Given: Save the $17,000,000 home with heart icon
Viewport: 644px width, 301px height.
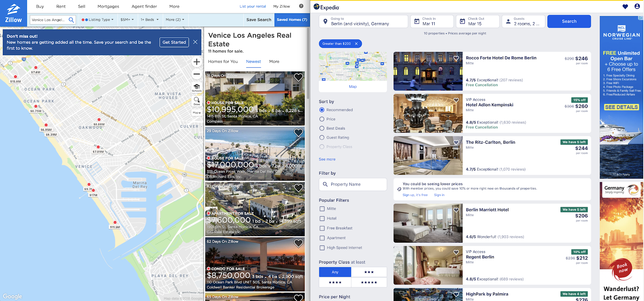Looking at the screenshot, I should pos(298,132).
